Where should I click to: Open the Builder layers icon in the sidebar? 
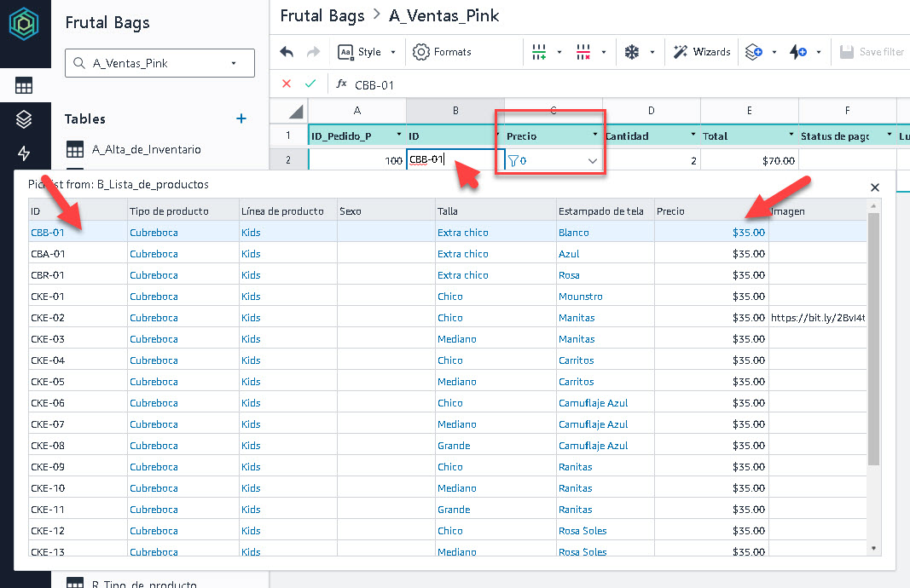[24, 119]
